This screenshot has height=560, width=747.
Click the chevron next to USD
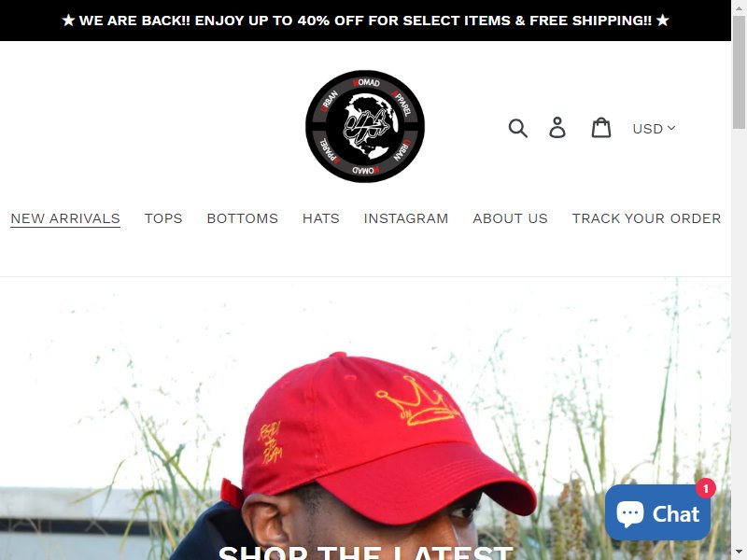pos(671,128)
